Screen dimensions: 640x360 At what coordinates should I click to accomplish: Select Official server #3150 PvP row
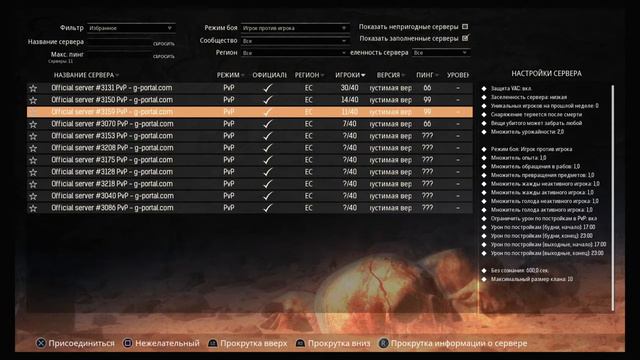(250, 100)
